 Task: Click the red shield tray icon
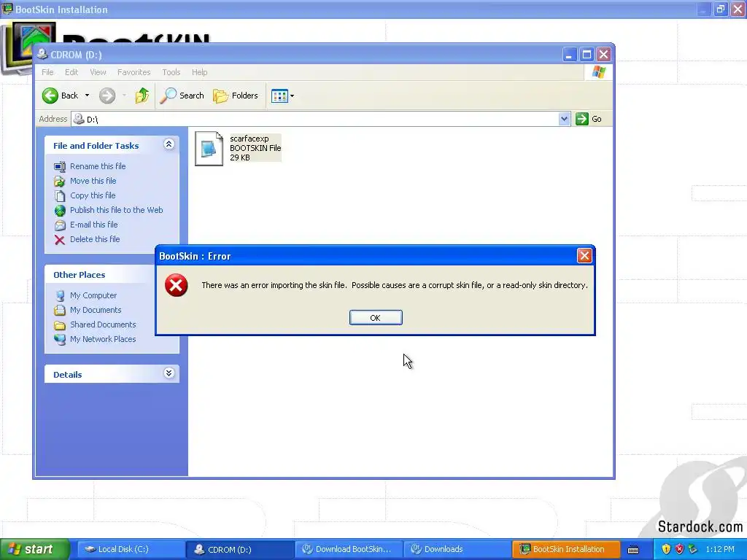(x=679, y=550)
